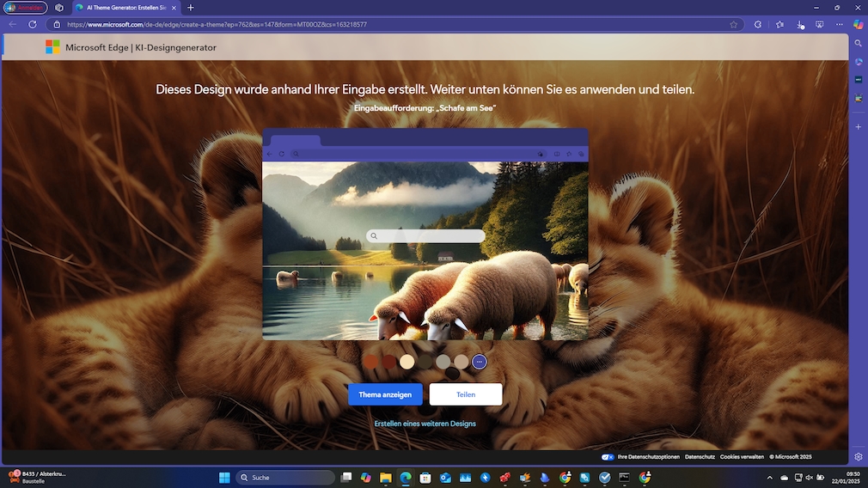The height and width of the screenshot is (488, 868).
Task: Open a new tab with the plus button
Action: pos(191,8)
